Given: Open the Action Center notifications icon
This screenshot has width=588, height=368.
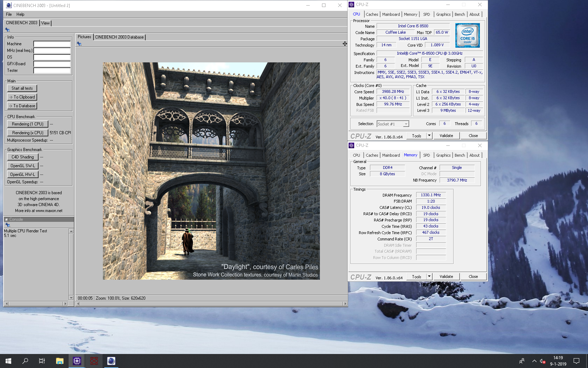Looking at the screenshot, I should click(576, 361).
